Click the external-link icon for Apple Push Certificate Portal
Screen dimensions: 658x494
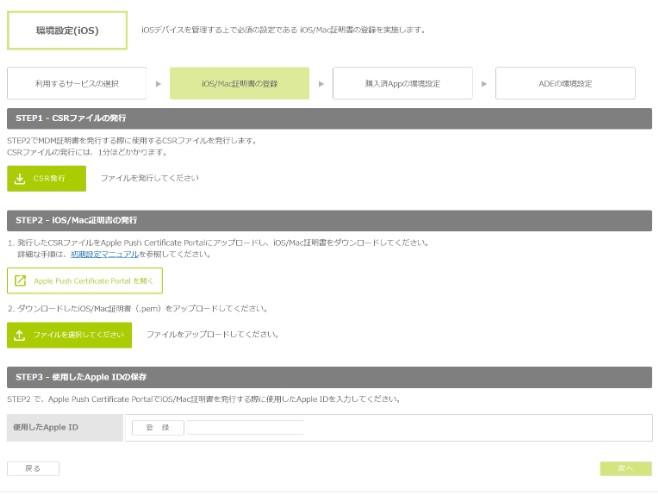(20, 281)
